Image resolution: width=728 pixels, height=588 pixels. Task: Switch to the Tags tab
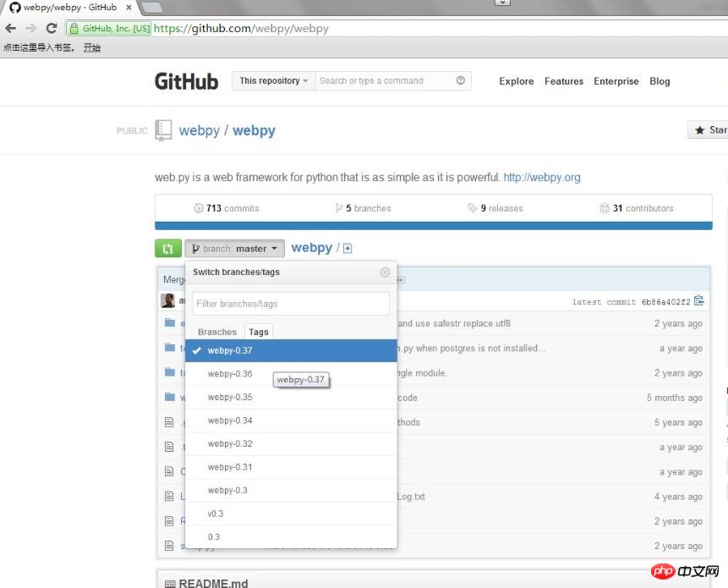point(259,332)
